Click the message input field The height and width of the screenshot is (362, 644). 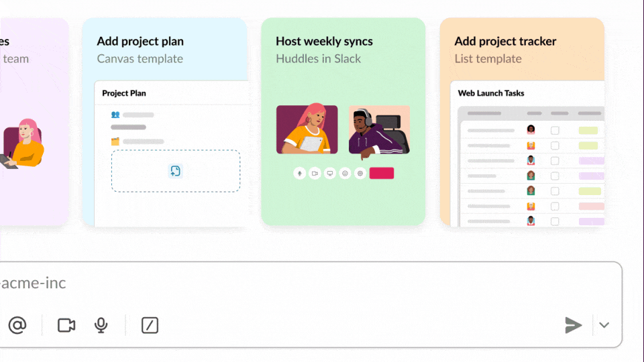tap(311, 283)
